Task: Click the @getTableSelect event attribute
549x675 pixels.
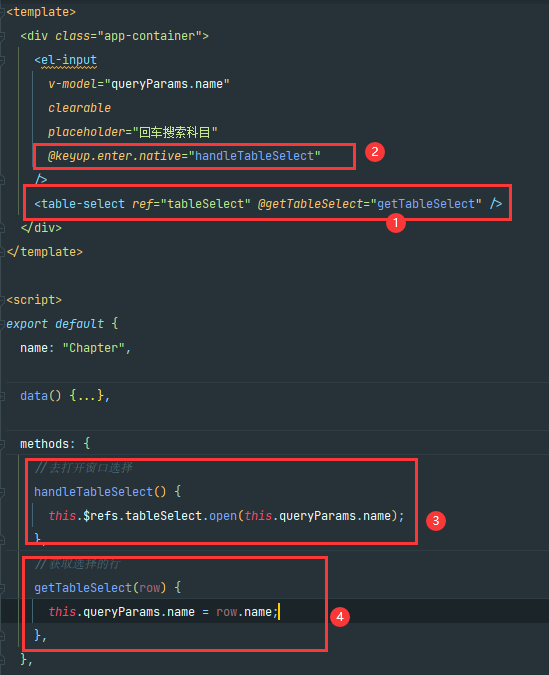Action: pyautogui.click(x=310, y=204)
